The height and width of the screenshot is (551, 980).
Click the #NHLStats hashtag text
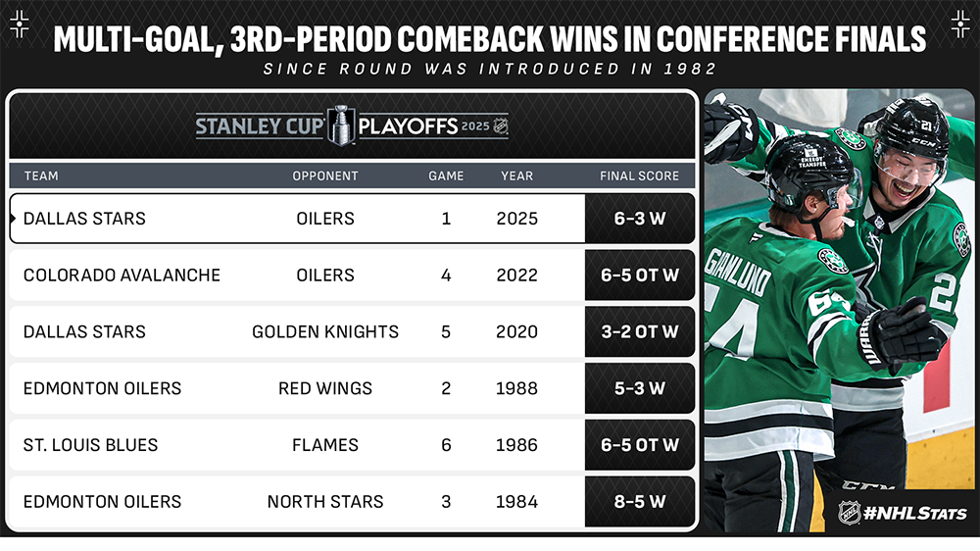(914, 514)
